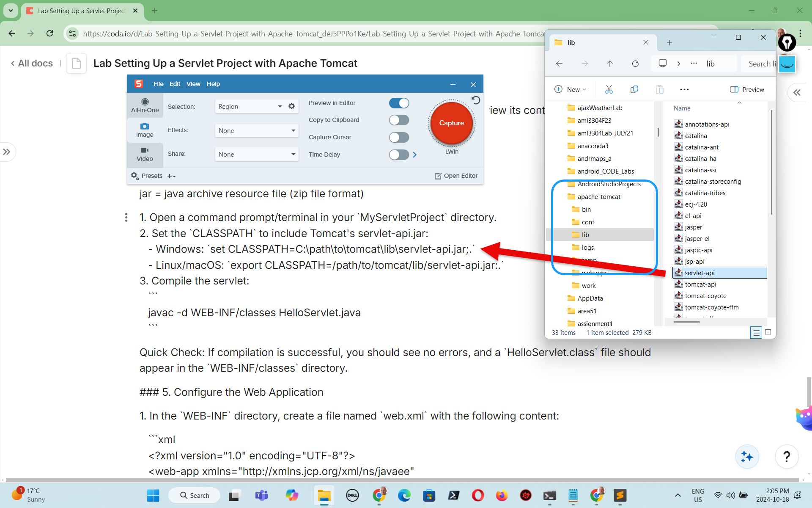
Task: Open Sublime Text from taskbar
Action: 620,495
